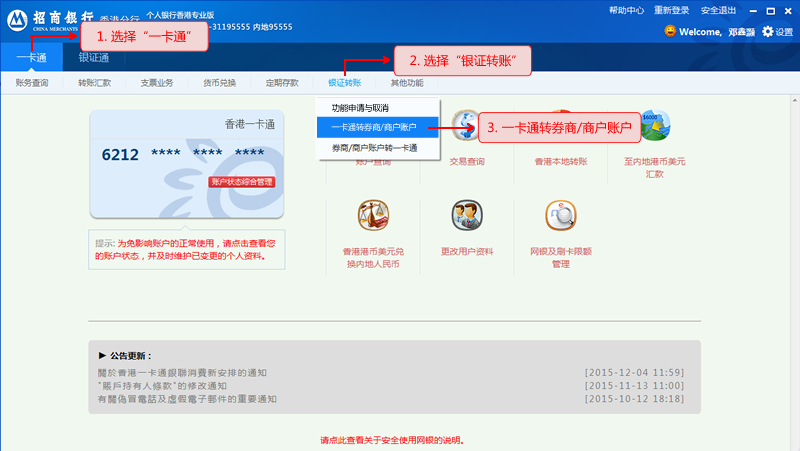Open the 更改用户资料 people icon
Image resolution: width=800 pixels, height=451 pixels.
(x=467, y=215)
